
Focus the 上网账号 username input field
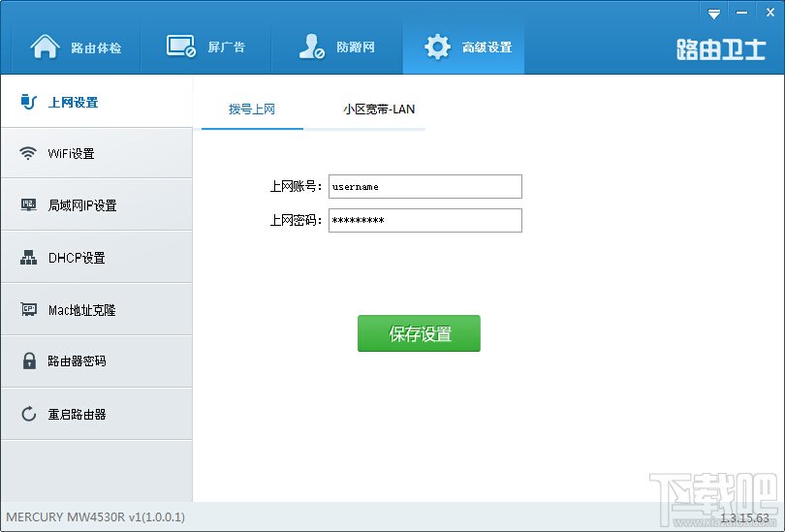tap(425, 187)
